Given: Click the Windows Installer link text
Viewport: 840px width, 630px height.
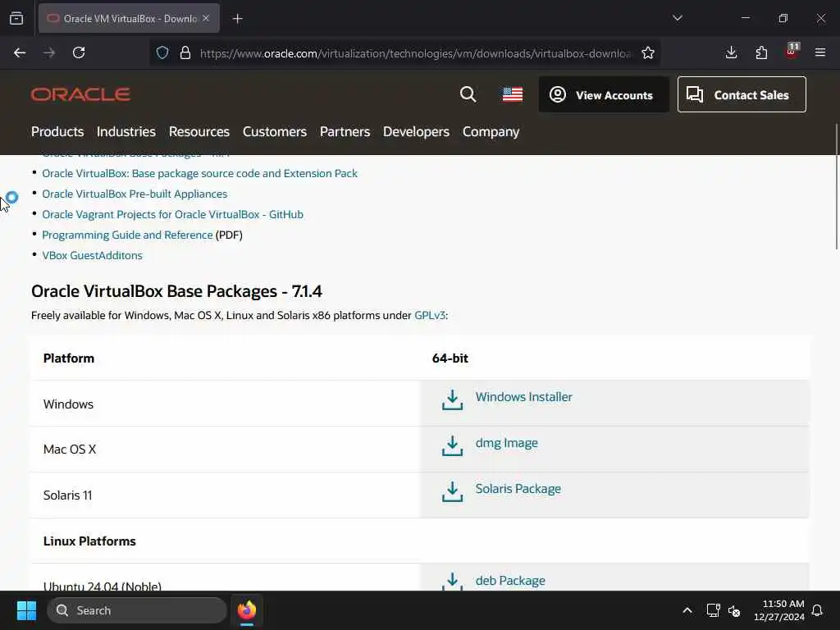Looking at the screenshot, I should point(524,397).
